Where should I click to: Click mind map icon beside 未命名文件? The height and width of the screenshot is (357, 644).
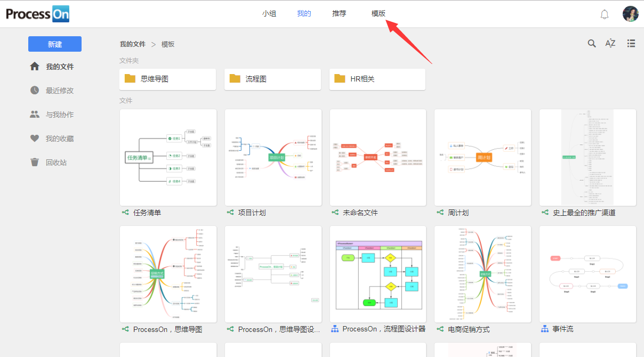tap(335, 213)
